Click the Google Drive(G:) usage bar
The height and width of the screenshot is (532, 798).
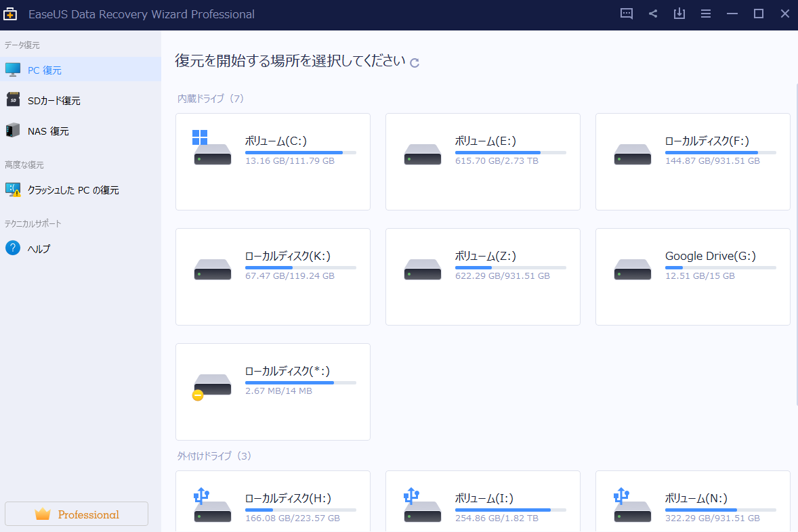721,267
